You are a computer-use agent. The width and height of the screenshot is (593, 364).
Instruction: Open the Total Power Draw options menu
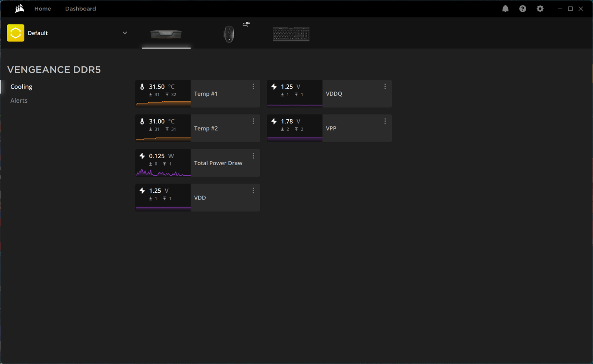[x=253, y=156]
